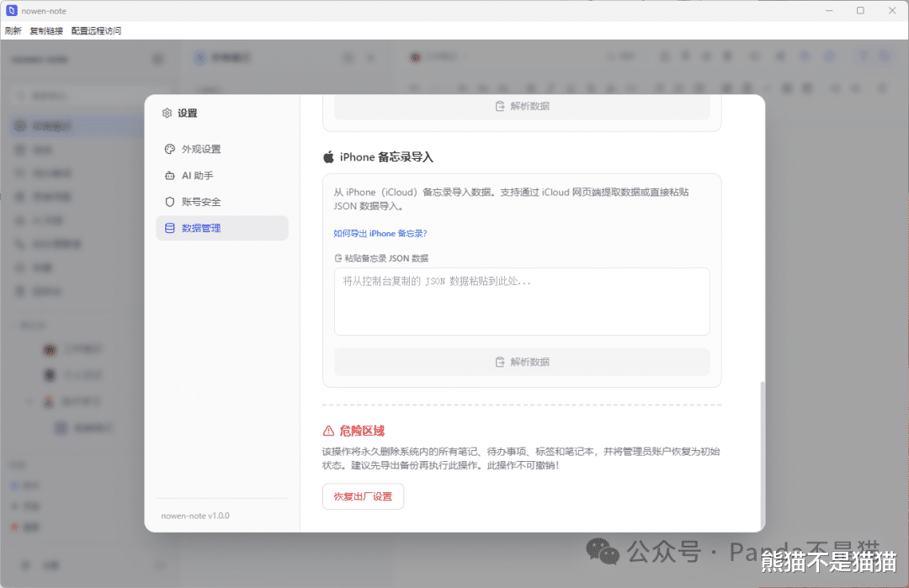Click the 如何导出 iPhone 备忘录? link
The width and height of the screenshot is (909, 588).
click(380, 234)
